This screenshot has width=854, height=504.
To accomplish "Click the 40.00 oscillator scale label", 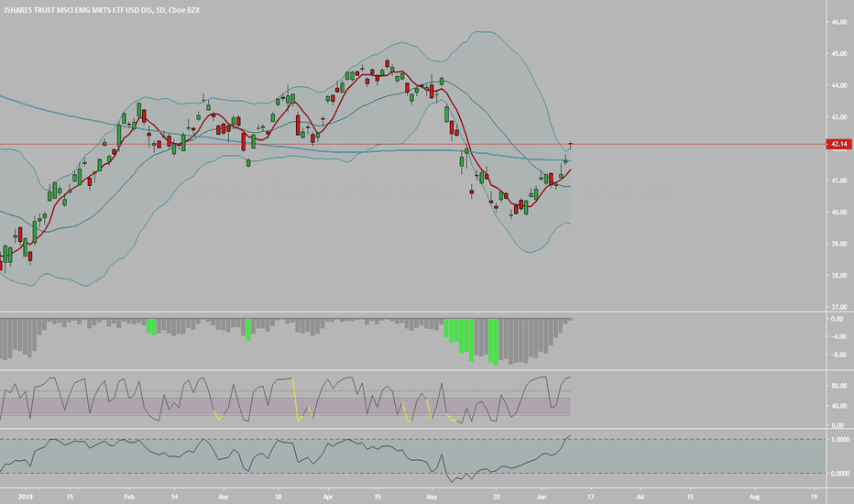I will coord(838,406).
